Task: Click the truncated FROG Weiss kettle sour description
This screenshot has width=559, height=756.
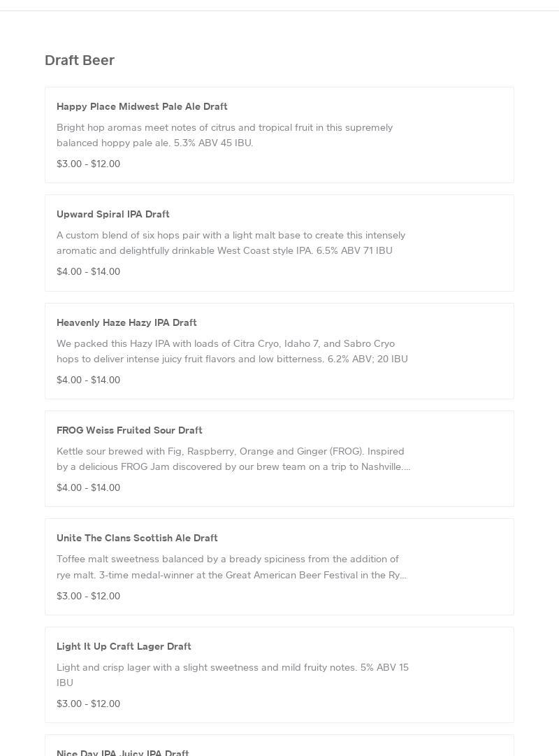Action: tap(233, 459)
